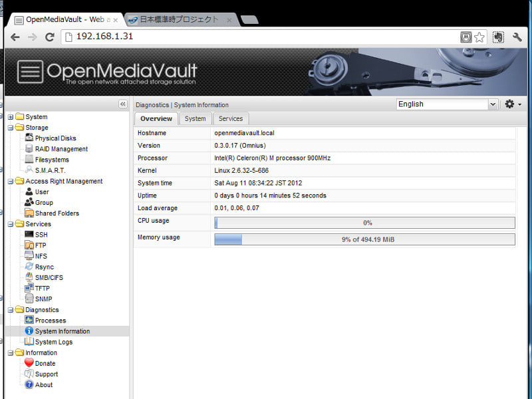Screen dimensions: 532x399
Task: Click the system time value
Action: (258, 184)
